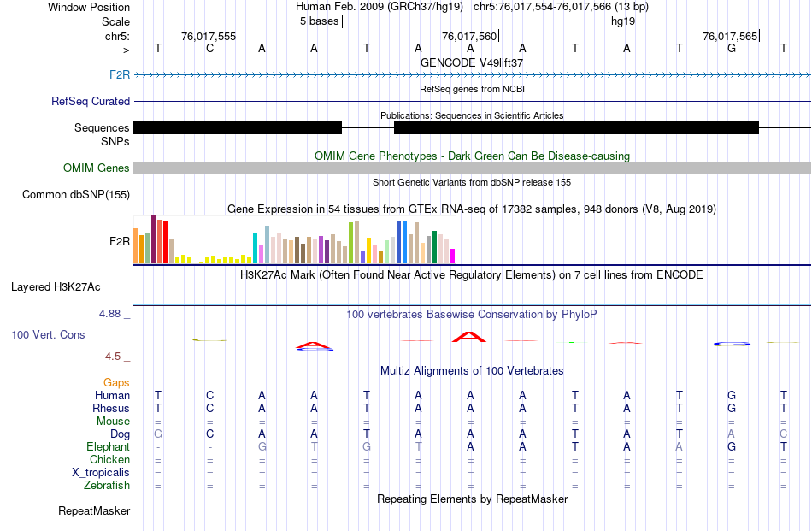
Task: Open Publications: Sequences in Scientific Articles title
Action: click(472, 115)
